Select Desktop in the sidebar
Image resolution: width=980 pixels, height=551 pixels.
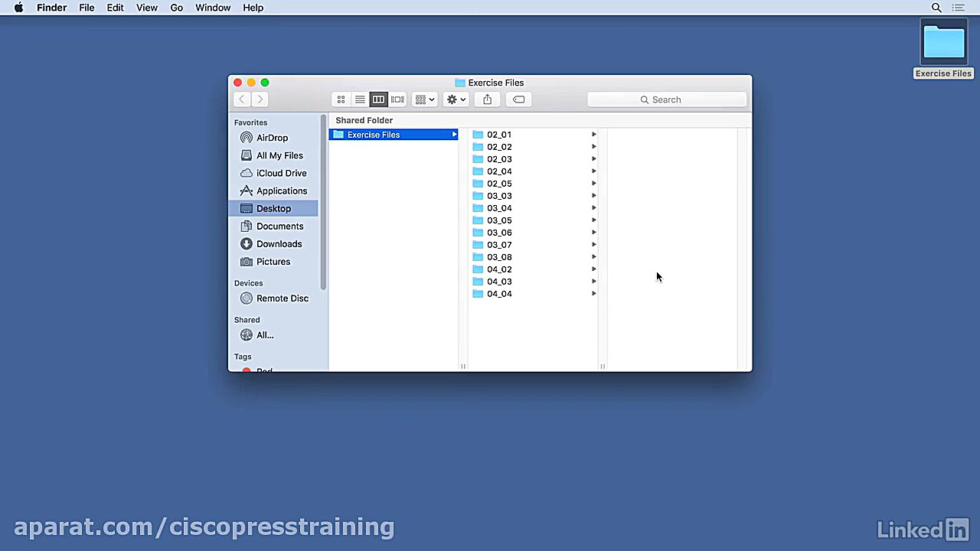click(x=273, y=208)
